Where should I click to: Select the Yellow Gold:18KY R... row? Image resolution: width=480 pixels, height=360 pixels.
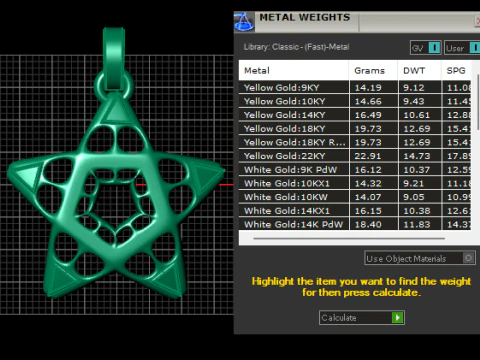(x=355, y=142)
